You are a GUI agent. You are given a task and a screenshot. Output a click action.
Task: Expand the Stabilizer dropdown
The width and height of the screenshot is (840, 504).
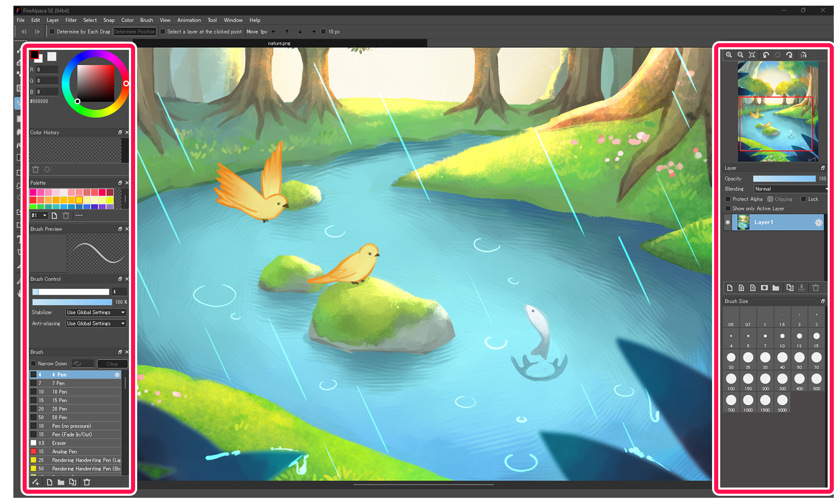tap(96, 312)
